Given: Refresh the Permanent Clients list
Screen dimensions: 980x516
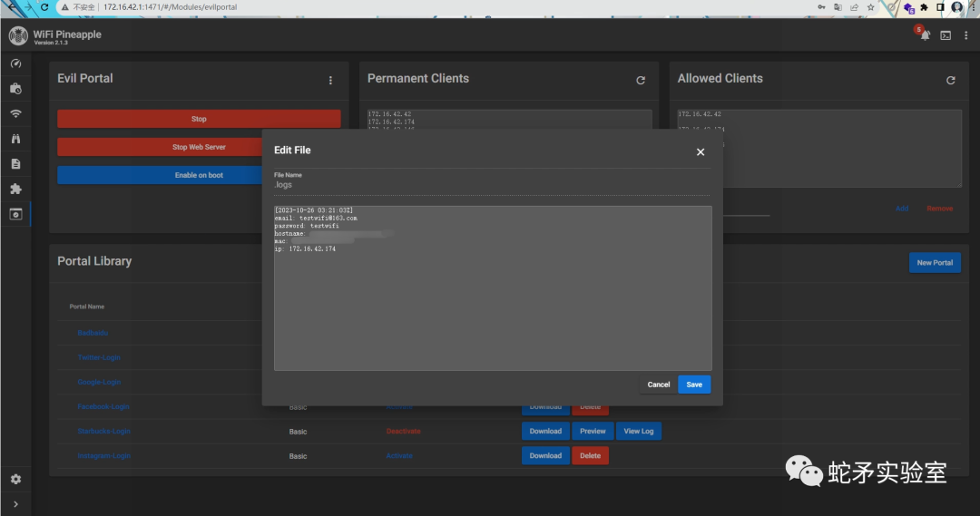Looking at the screenshot, I should 641,80.
